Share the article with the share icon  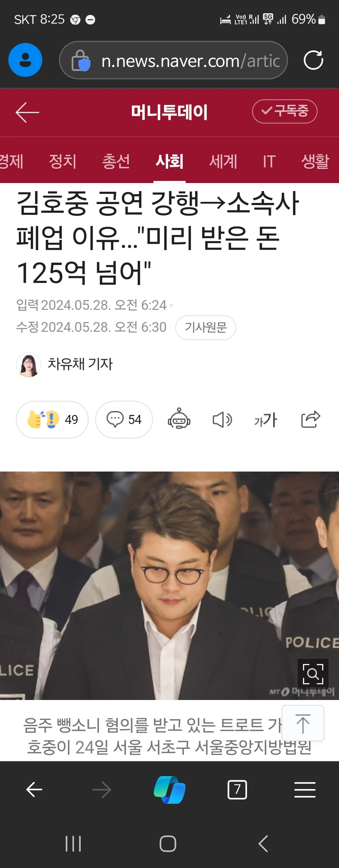311,419
